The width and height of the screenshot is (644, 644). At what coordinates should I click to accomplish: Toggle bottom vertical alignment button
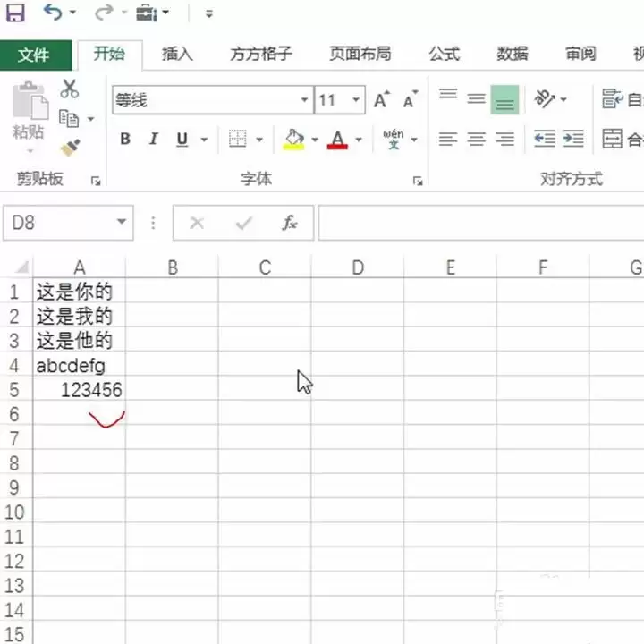(x=504, y=99)
